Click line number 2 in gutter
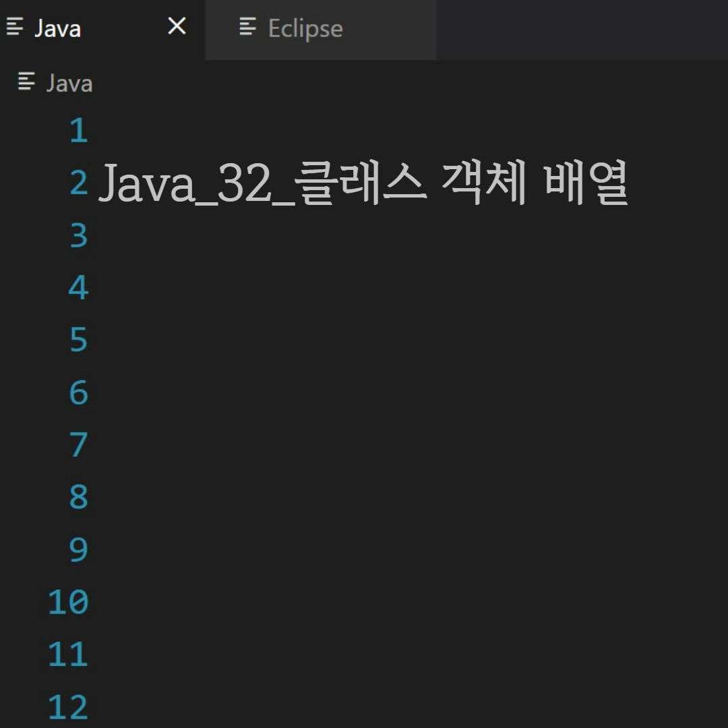 click(79, 183)
